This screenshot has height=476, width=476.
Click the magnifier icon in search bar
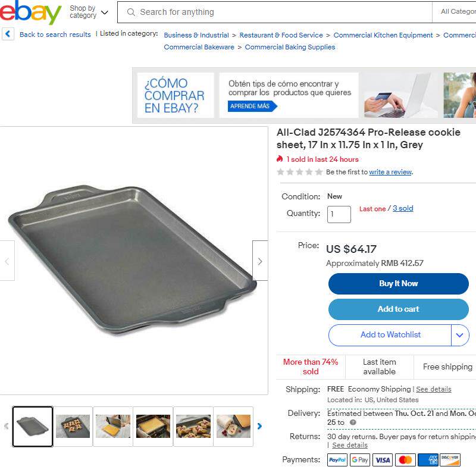(x=131, y=12)
